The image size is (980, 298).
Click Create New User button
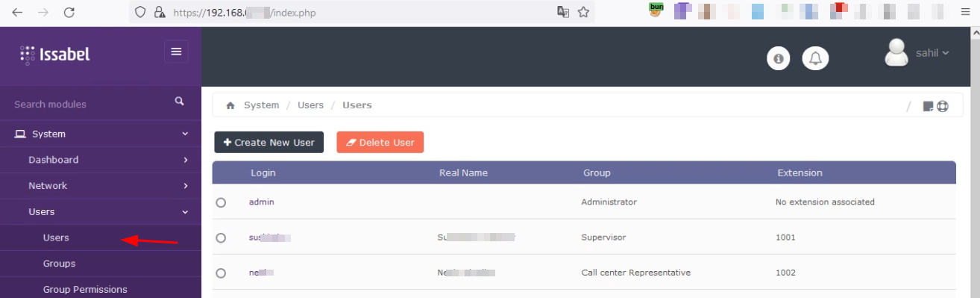point(269,143)
